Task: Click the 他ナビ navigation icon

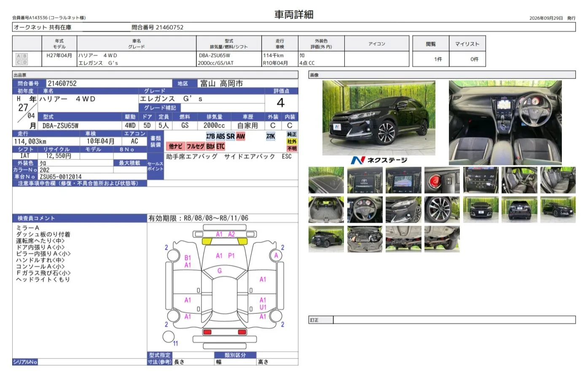Action: tap(175, 146)
